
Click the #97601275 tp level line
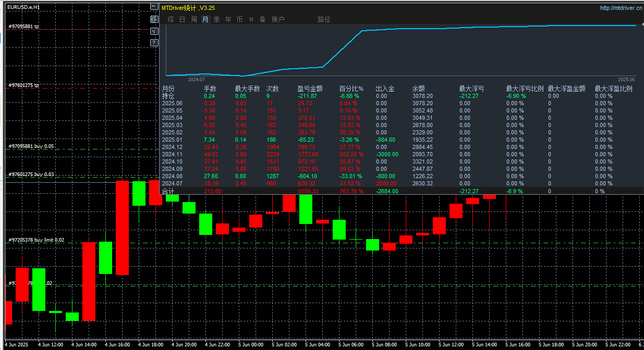point(24,85)
